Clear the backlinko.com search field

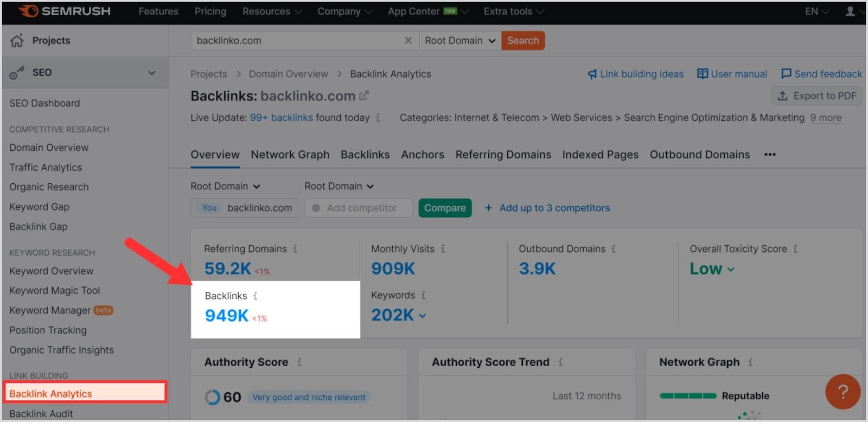coord(408,41)
